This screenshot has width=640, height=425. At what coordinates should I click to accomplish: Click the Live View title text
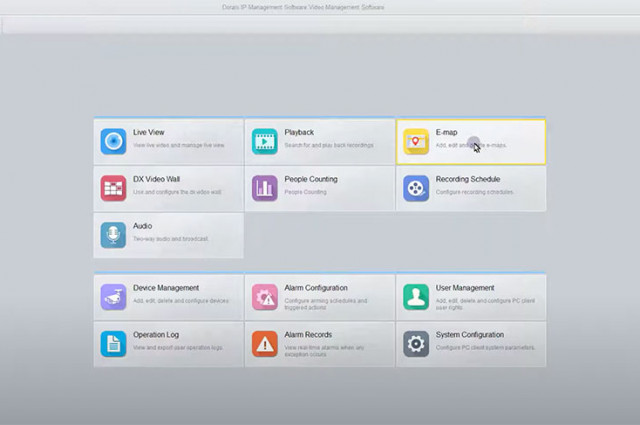coord(149,132)
